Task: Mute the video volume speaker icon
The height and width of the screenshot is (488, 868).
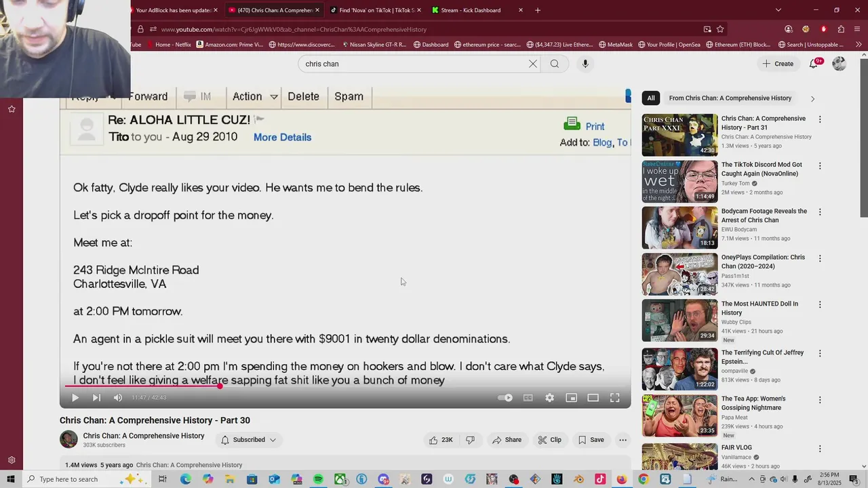Action: click(x=118, y=398)
